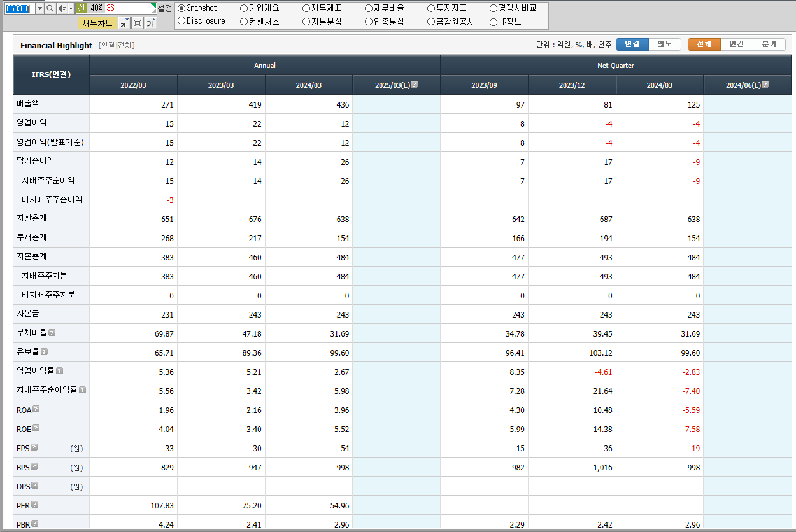Click help icon next to 2025/03(E)
The image size is (796, 532).
415,84
